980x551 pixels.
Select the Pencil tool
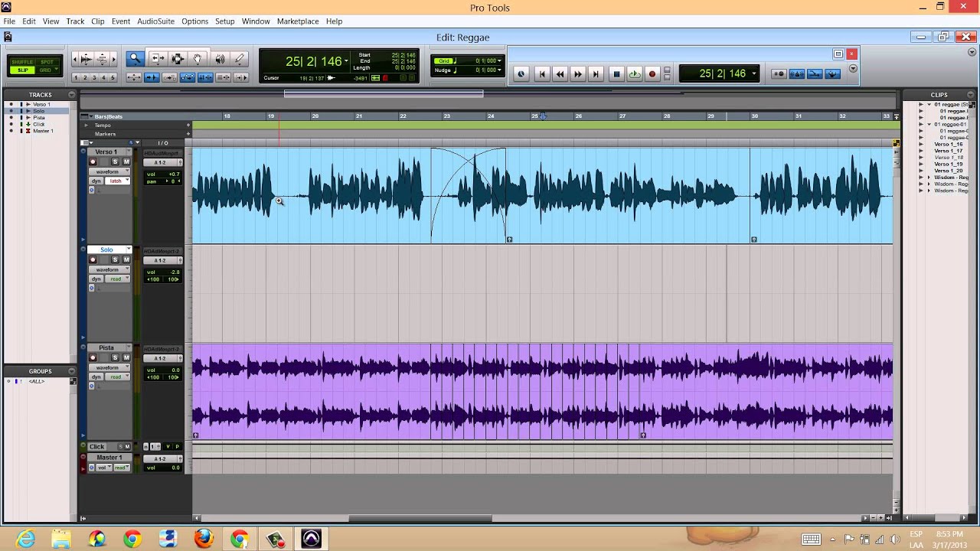coord(239,59)
